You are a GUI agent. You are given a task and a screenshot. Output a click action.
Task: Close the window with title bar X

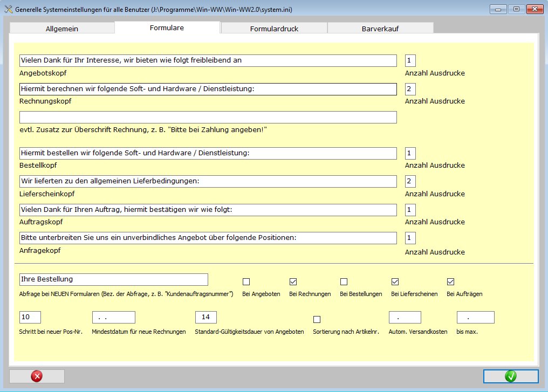535,9
